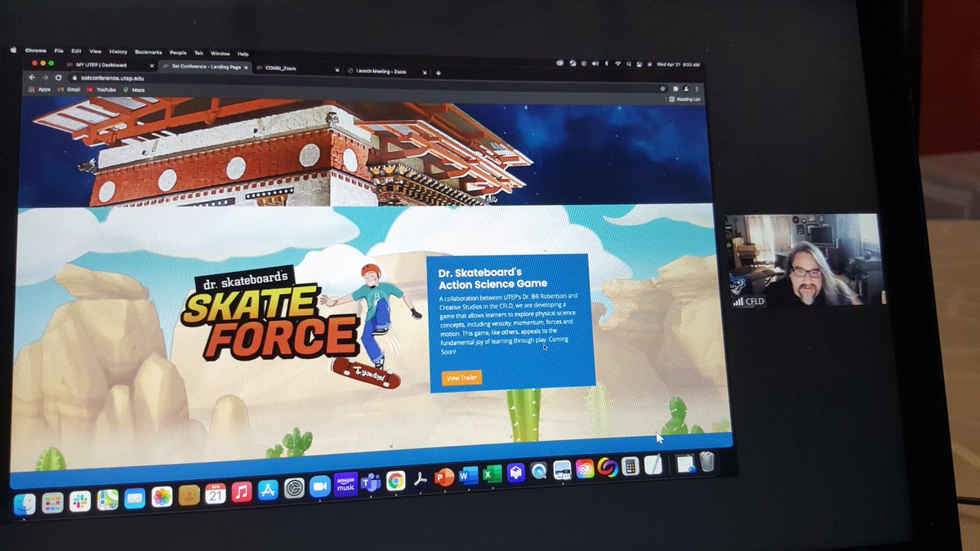Click the volume icon in menu bar
The width and height of the screenshot is (980, 551).
point(595,63)
